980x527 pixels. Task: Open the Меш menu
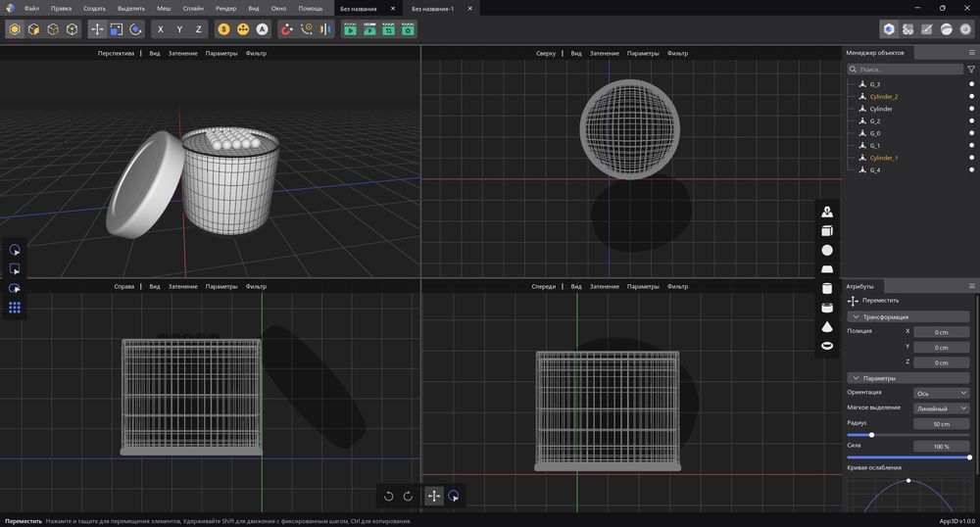164,8
